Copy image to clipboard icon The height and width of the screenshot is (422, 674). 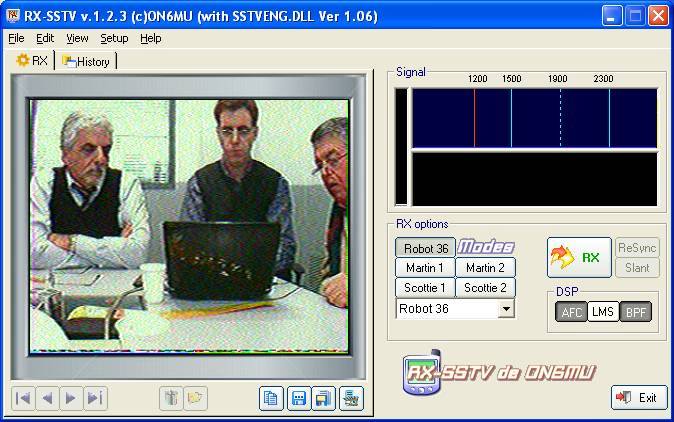[271, 398]
